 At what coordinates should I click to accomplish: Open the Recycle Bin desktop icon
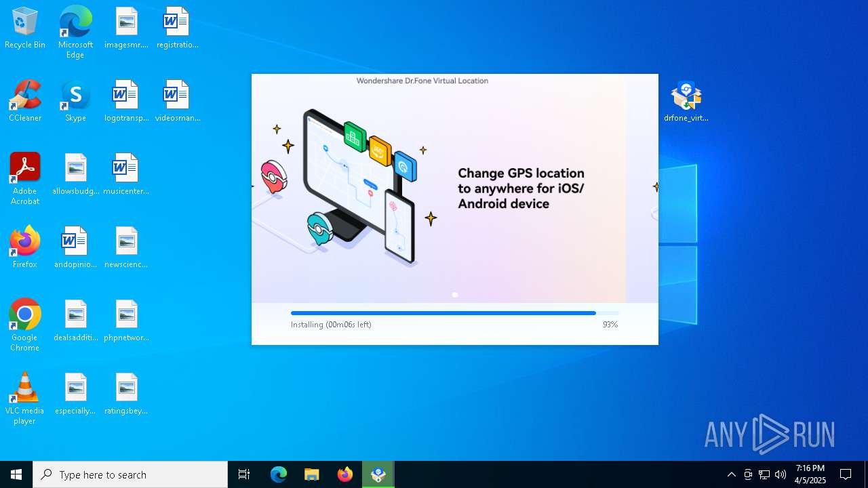tap(25, 28)
